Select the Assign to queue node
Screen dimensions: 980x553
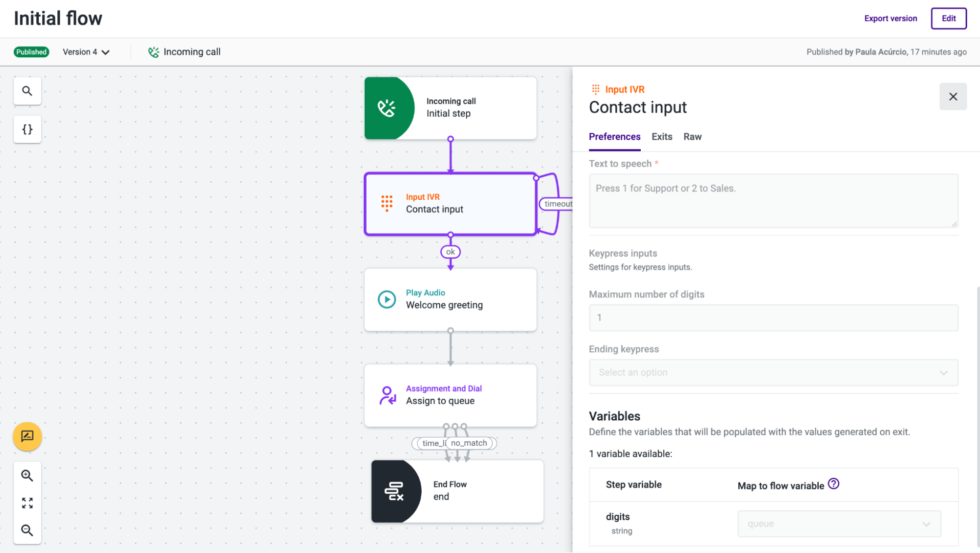click(450, 395)
